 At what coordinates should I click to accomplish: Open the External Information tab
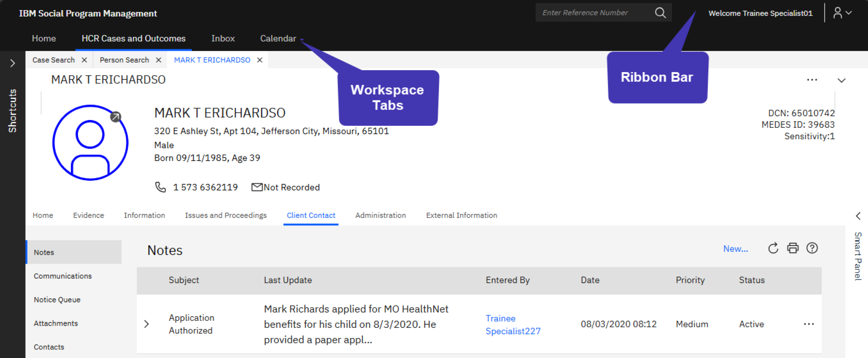(x=461, y=215)
